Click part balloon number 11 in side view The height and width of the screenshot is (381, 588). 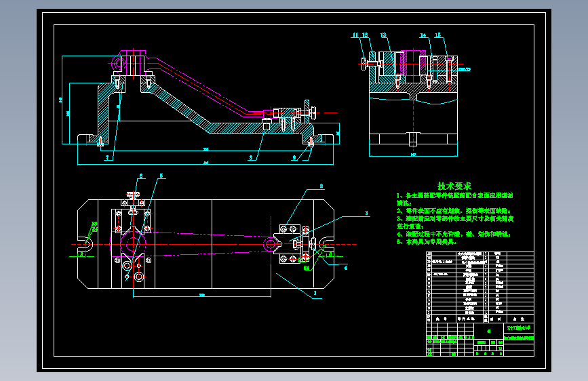tap(355, 35)
